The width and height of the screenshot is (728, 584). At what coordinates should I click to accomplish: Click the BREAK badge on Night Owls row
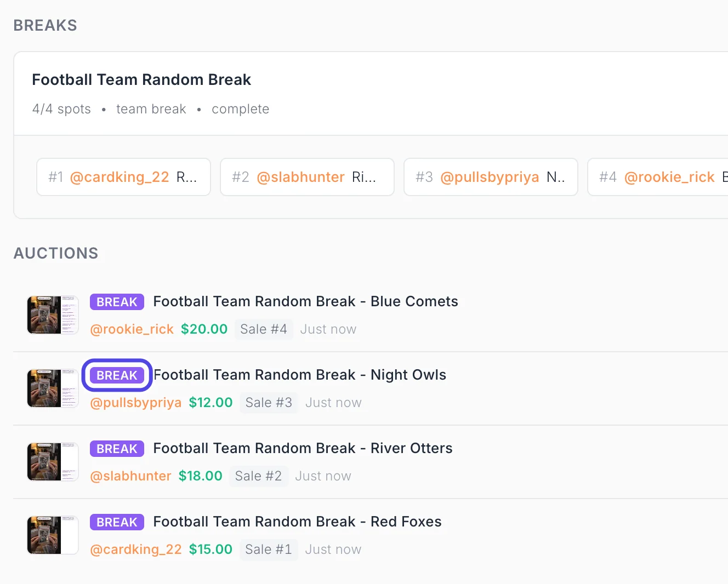click(117, 375)
